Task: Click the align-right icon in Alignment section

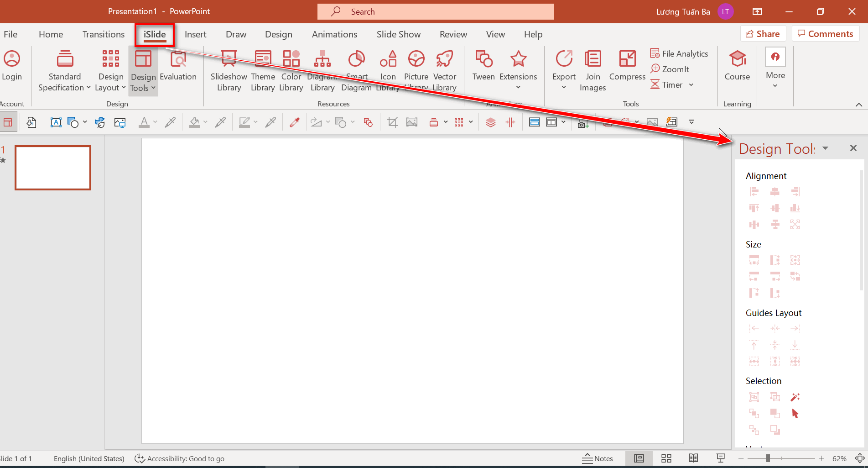Action: pos(795,192)
